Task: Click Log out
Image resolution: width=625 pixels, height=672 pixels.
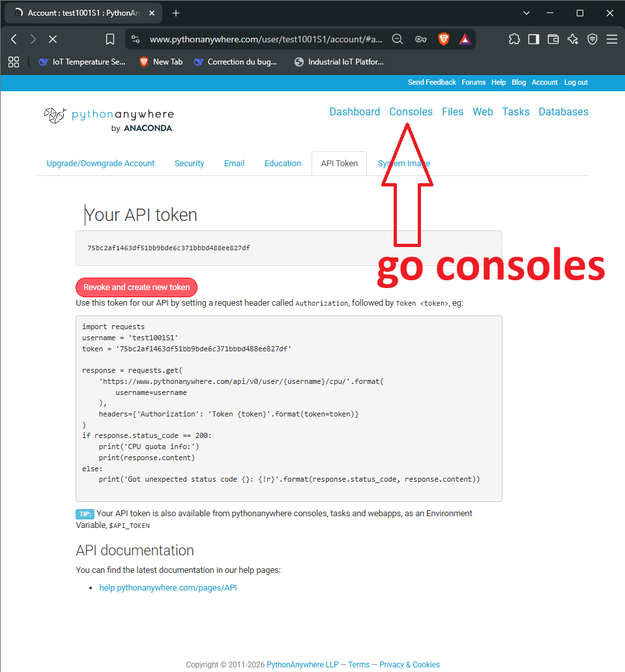Action: tap(575, 82)
